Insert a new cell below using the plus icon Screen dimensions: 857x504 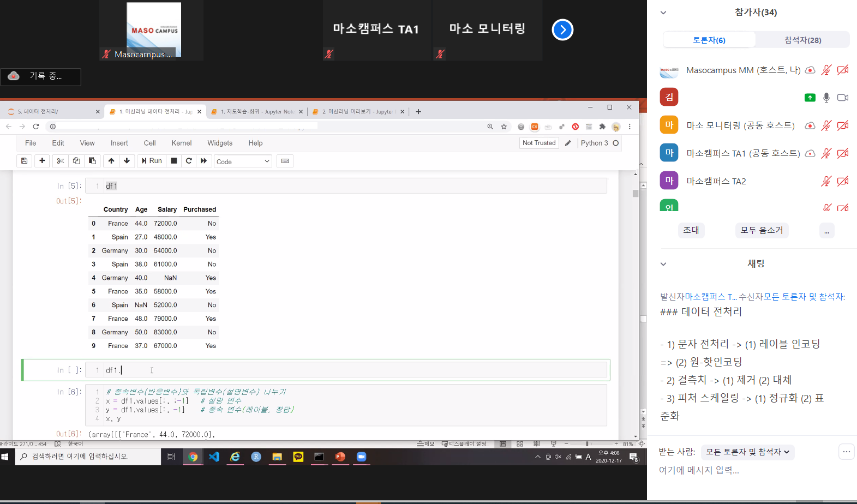[x=42, y=161]
